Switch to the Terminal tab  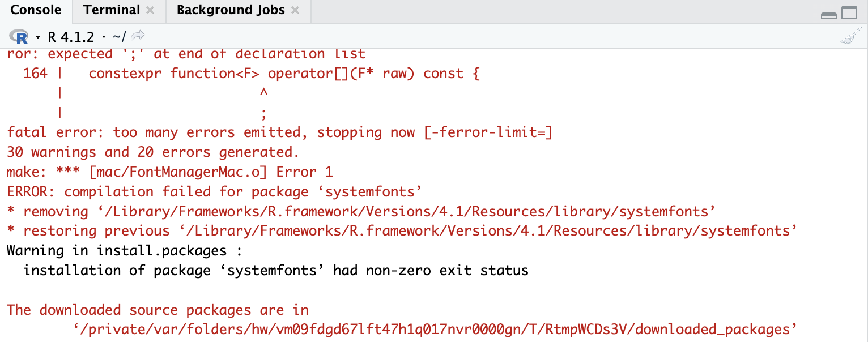click(112, 10)
